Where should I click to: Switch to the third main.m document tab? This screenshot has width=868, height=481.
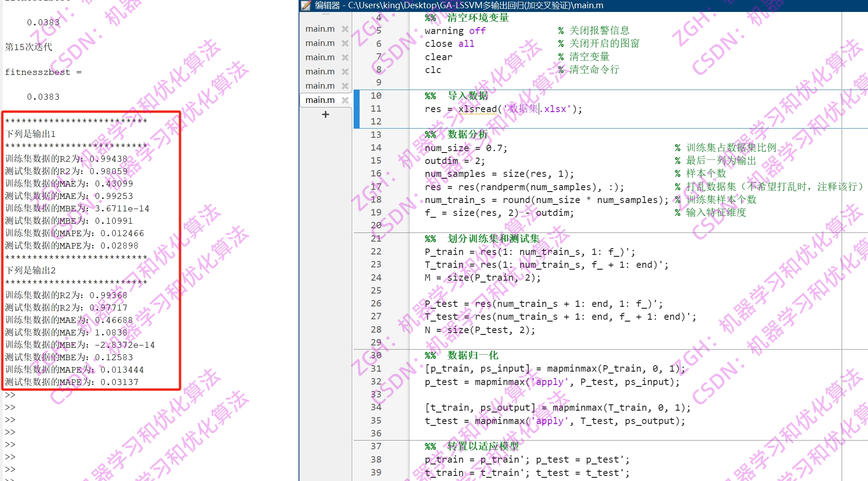pos(320,57)
